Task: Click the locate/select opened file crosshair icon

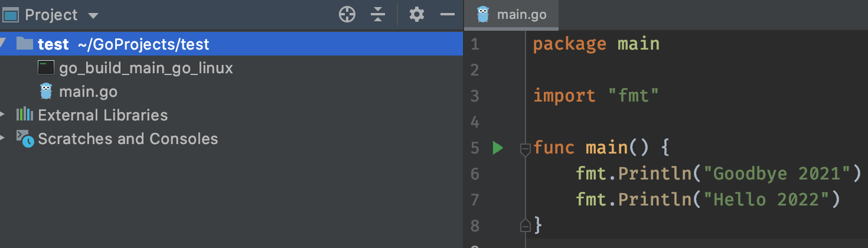Action: tap(347, 15)
